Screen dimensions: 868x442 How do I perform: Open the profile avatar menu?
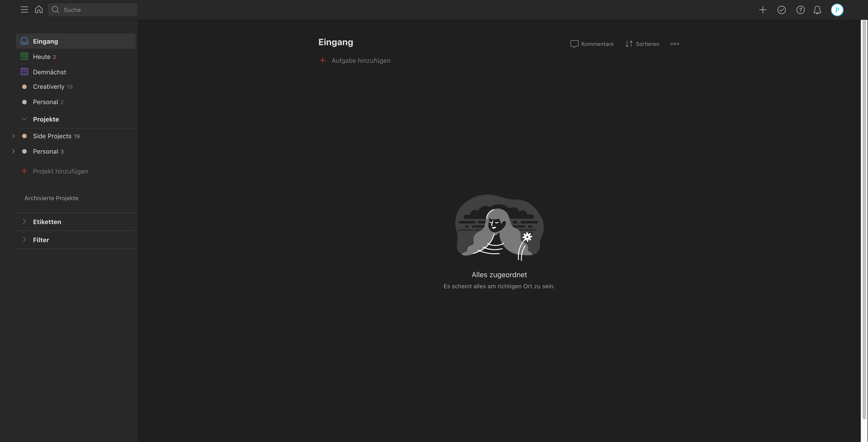click(x=837, y=10)
